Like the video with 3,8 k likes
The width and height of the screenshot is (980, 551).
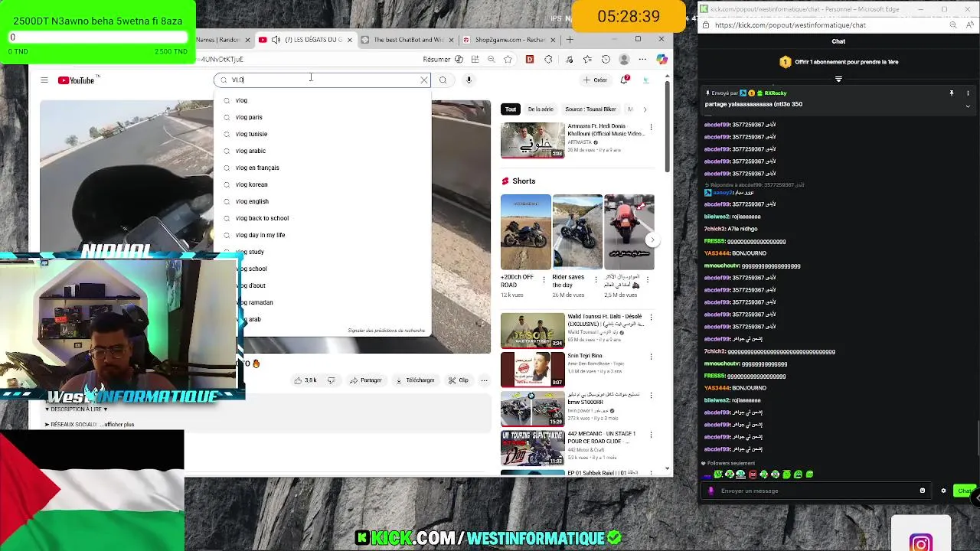point(306,380)
